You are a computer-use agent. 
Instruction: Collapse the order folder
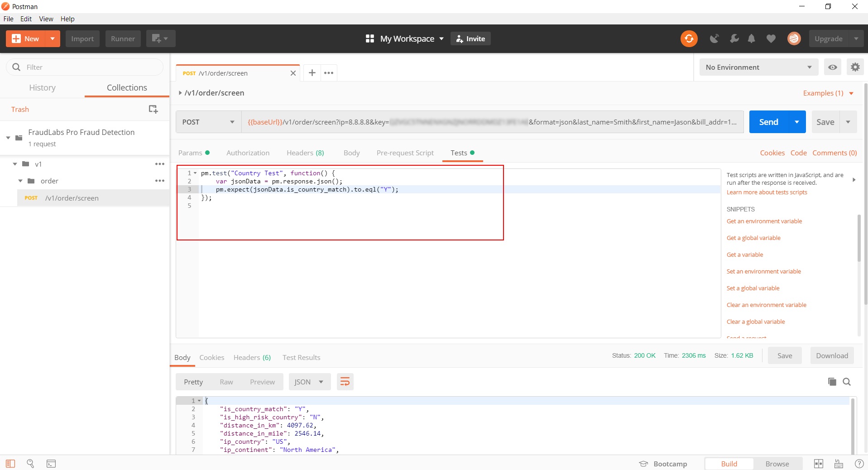(20, 181)
